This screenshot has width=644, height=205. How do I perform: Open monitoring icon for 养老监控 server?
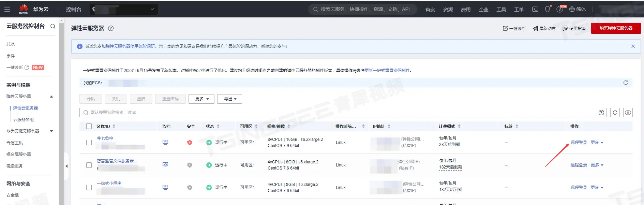tap(165, 142)
